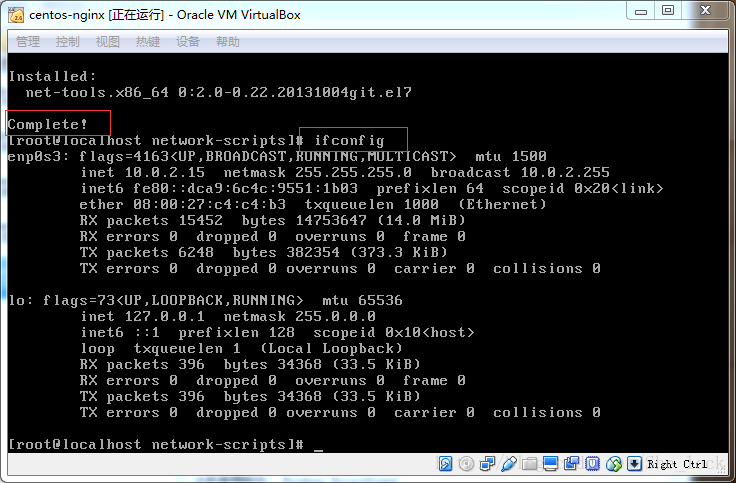The height and width of the screenshot is (483, 736).
Task: Click the inet 127.0.0.1 loopback address
Action: click(x=143, y=316)
